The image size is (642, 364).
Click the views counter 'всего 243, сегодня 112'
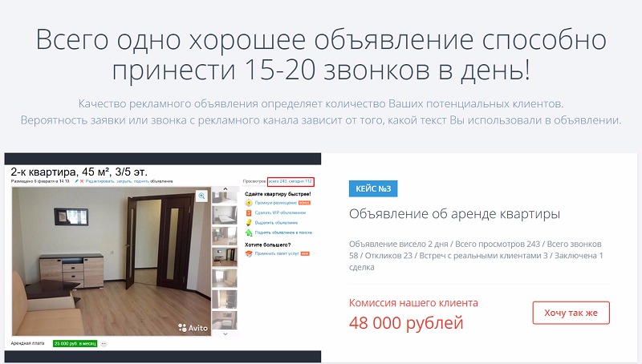point(291,182)
